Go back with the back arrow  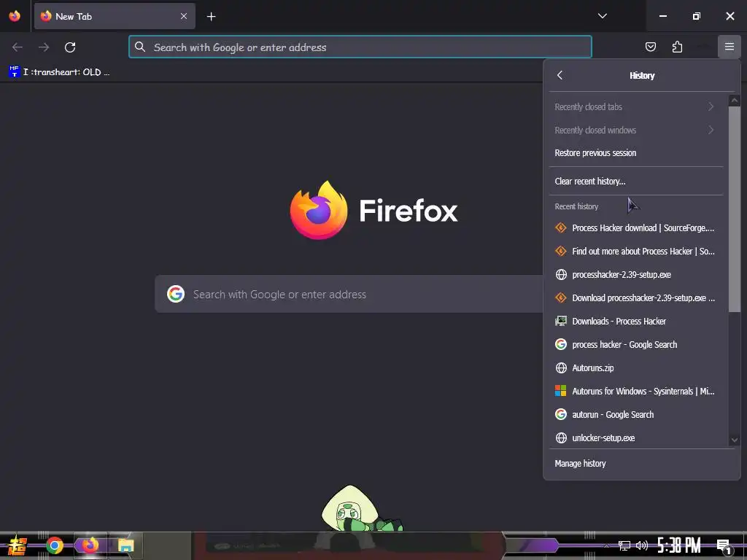pos(18,47)
